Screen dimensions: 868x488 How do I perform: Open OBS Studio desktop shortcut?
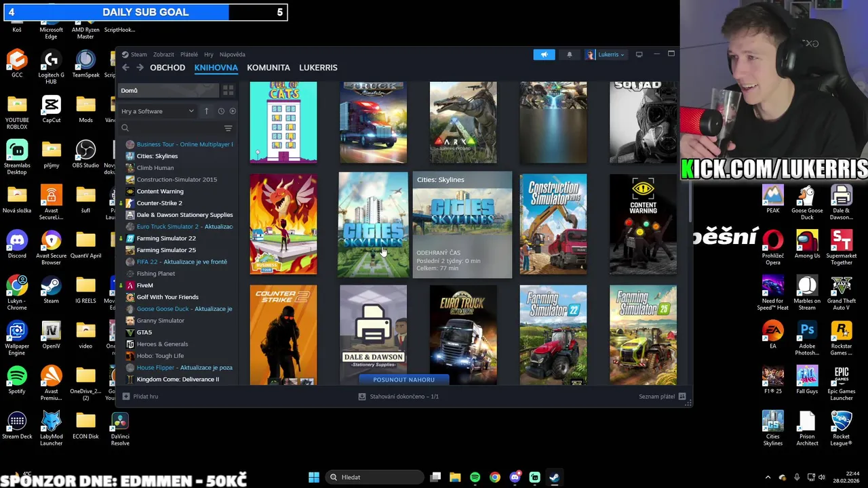(85, 154)
